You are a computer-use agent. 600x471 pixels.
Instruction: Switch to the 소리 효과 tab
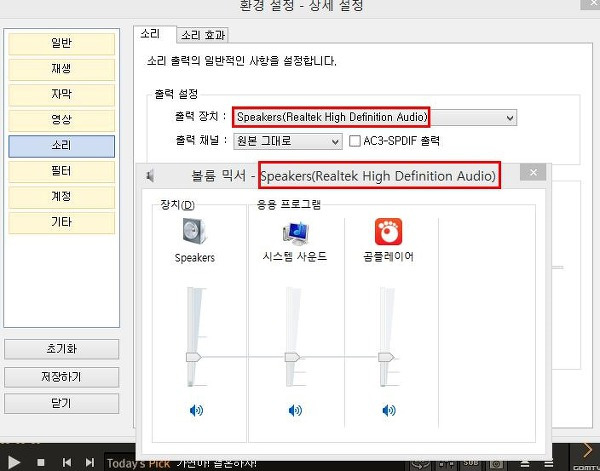(203, 35)
